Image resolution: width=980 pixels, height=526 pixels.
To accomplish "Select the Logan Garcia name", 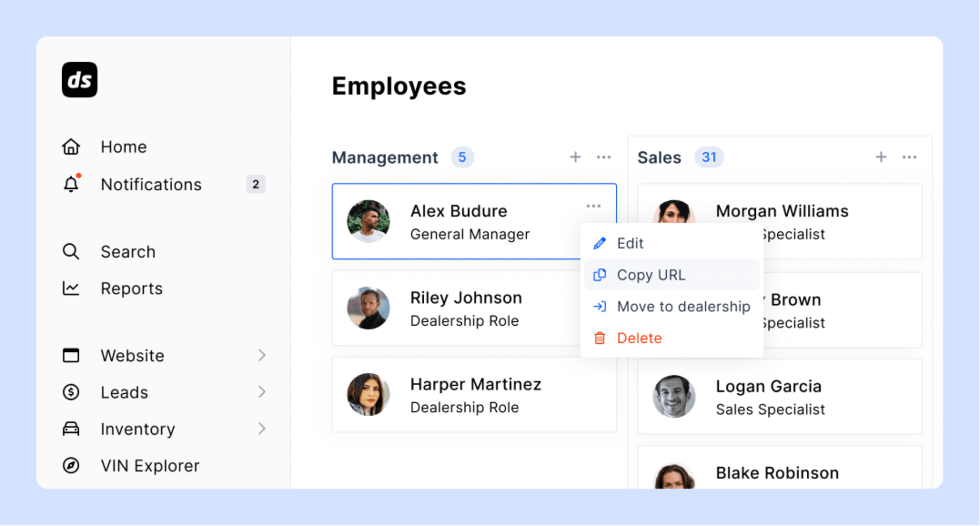I will point(768,386).
